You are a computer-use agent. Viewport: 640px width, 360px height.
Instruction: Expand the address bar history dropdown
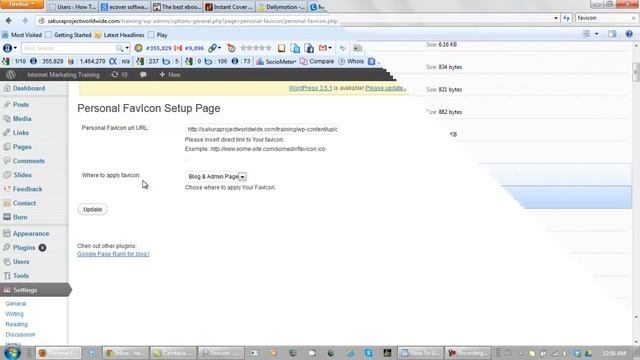[x=556, y=18]
